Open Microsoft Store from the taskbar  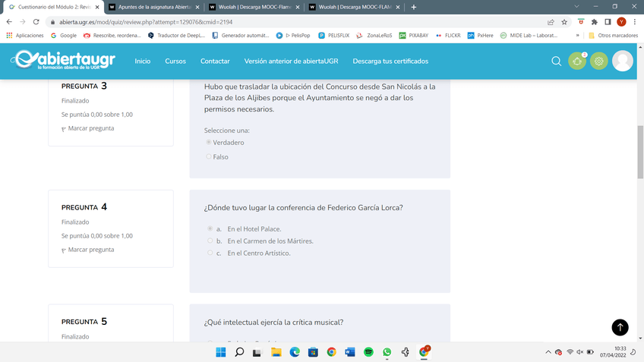tap(313, 351)
